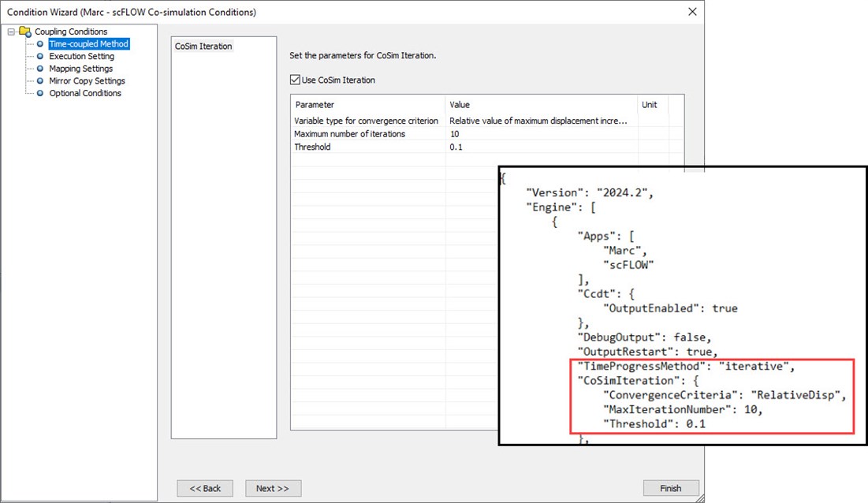Uncheck Use CoSim Iteration checkbox
Viewport: 868px width, 503px height.
295,80
